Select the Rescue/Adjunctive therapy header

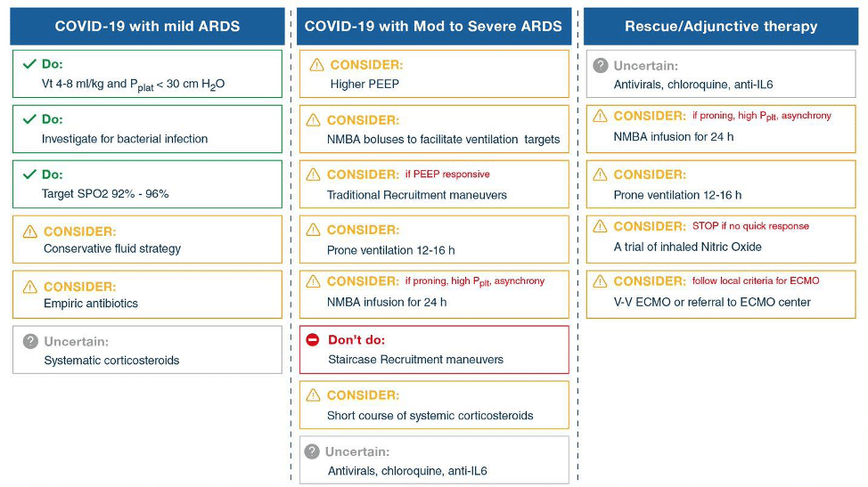(x=721, y=26)
